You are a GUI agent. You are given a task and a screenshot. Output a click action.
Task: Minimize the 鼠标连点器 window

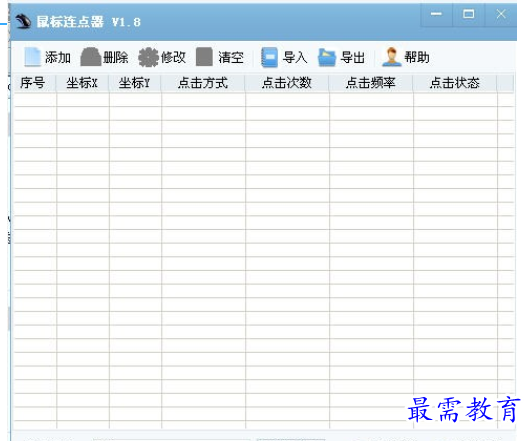pyautogui.click(x=437, y=14)
